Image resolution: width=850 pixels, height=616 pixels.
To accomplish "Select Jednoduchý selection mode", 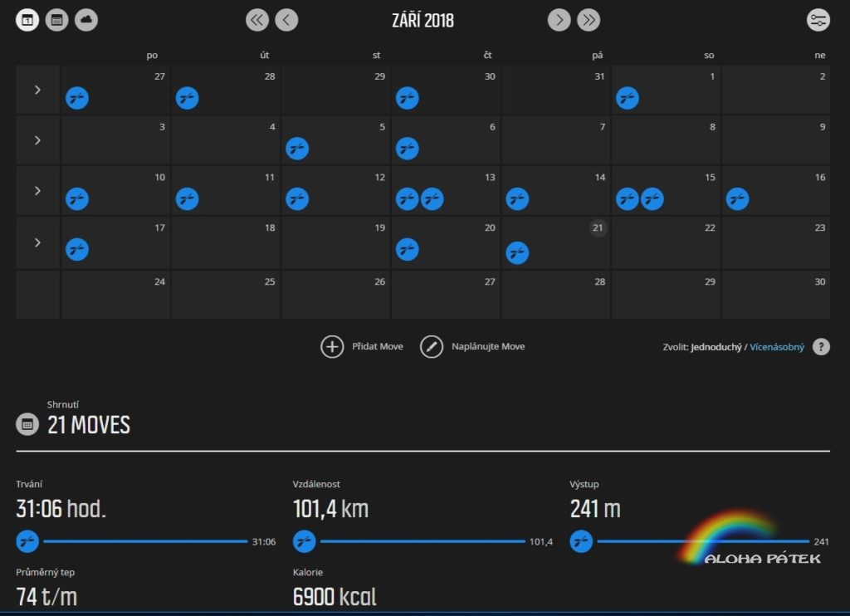I will click(x=717, y=348).
